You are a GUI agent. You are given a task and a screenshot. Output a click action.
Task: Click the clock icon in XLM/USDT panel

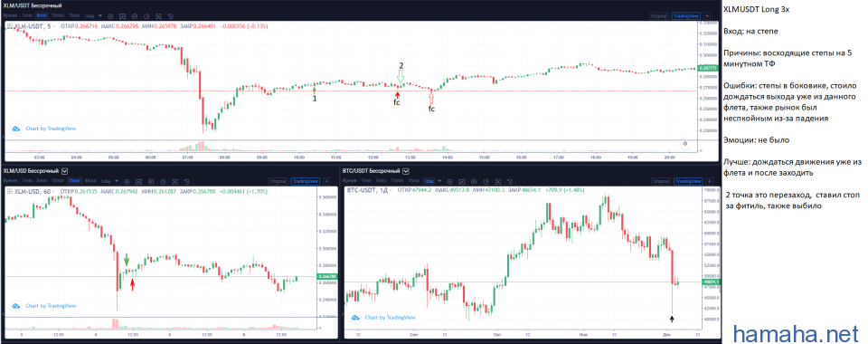click(146, 16)
